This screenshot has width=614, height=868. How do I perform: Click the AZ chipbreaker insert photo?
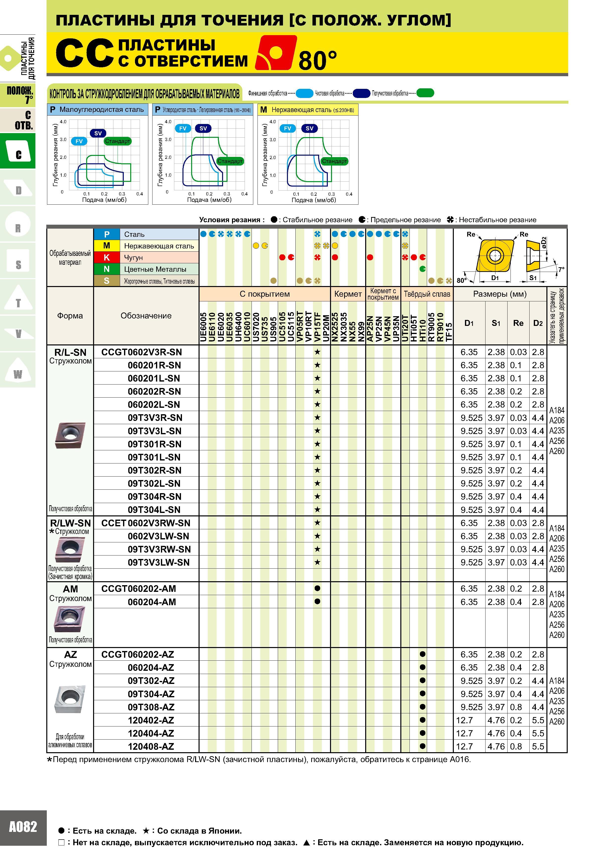[x=70, y=699]
